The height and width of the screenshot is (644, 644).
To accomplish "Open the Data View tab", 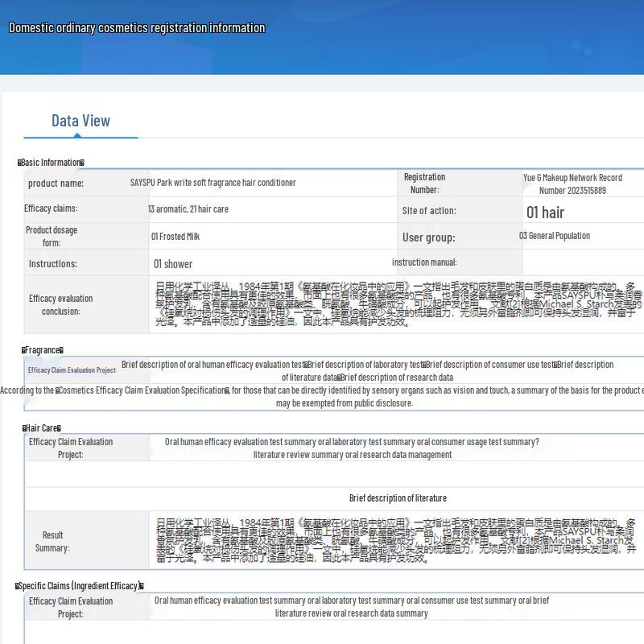I will (81, 121).
